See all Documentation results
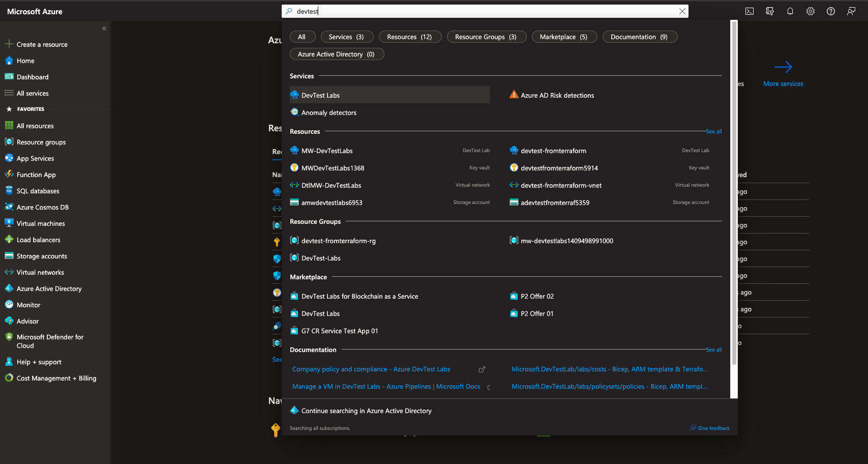Viewport: 868px width, 464px height. (x=714, y=350)
